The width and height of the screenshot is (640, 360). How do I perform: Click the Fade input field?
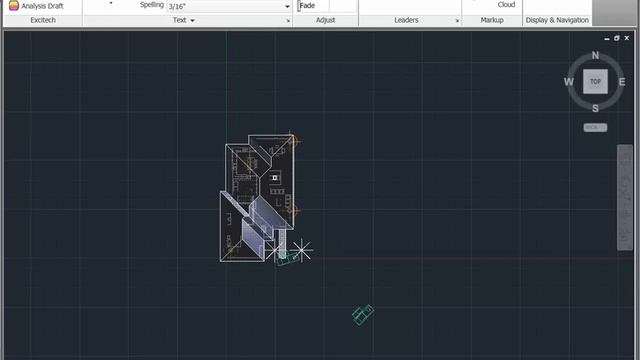[x=313, y=5]
